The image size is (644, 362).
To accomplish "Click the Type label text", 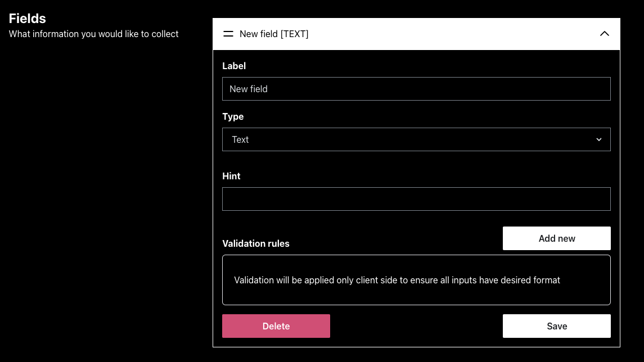I will point(233,116).
